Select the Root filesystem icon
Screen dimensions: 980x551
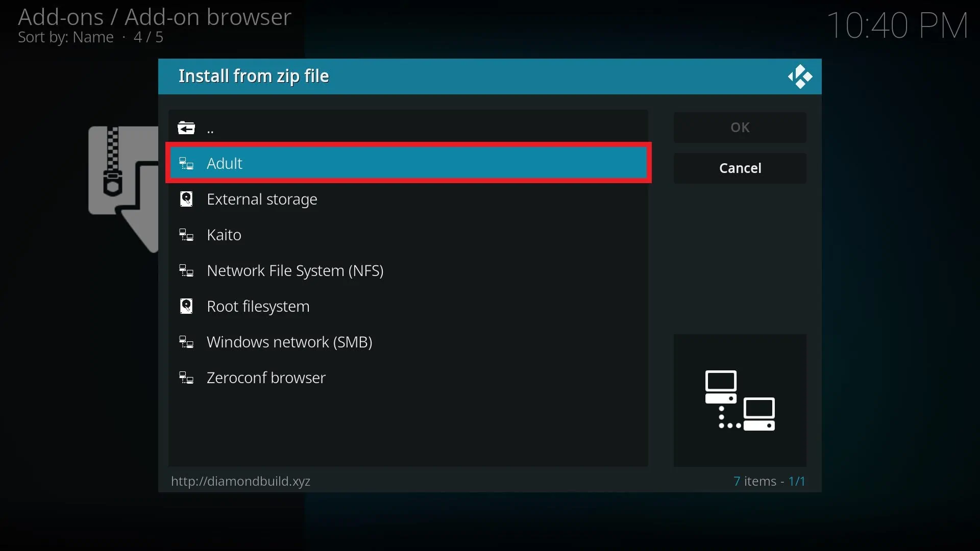186,306
